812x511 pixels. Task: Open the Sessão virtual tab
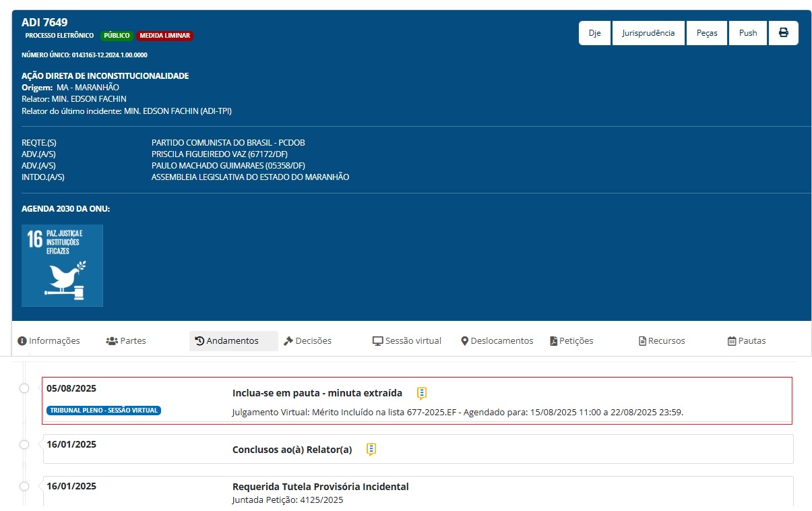point(407,341)
